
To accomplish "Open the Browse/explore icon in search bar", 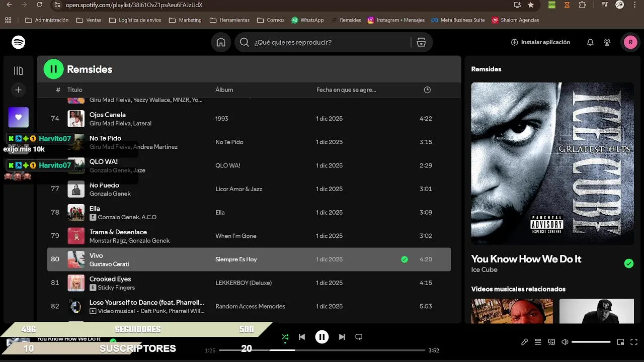I will (x=421, y=42).
